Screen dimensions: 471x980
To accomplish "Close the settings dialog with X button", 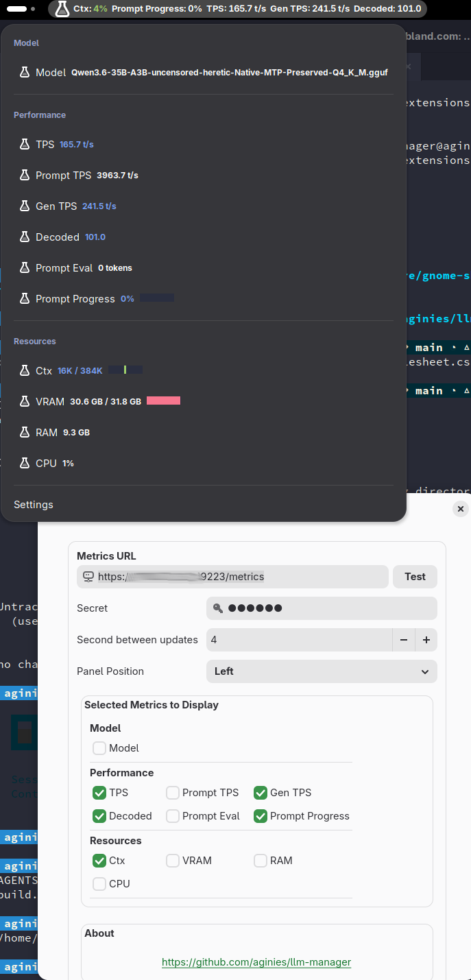I will [461, 509].
